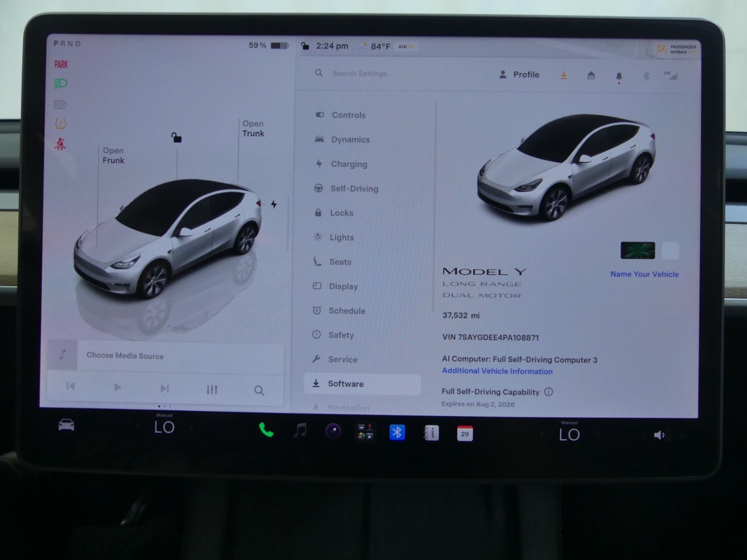
Task: Tap the 59 % battery indicator
Action: click(x=268, y=46)
